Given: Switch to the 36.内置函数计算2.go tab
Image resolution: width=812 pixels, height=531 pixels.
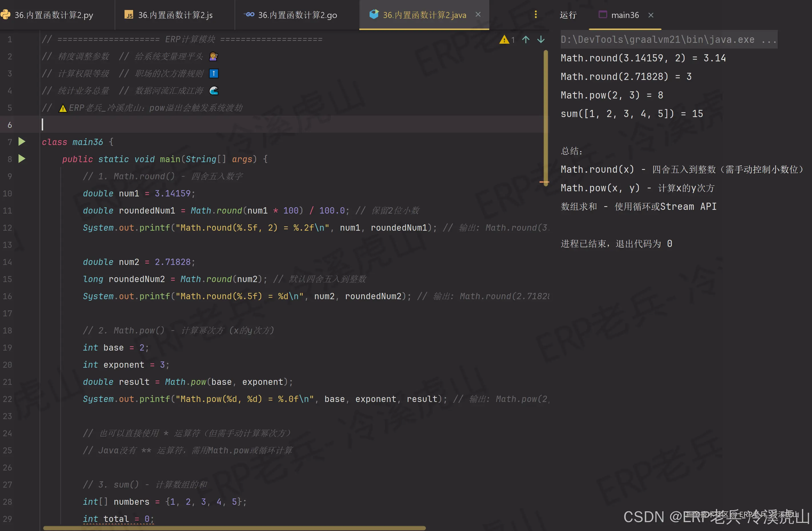Looking at the screenshot, I should (x=297, y=15).
